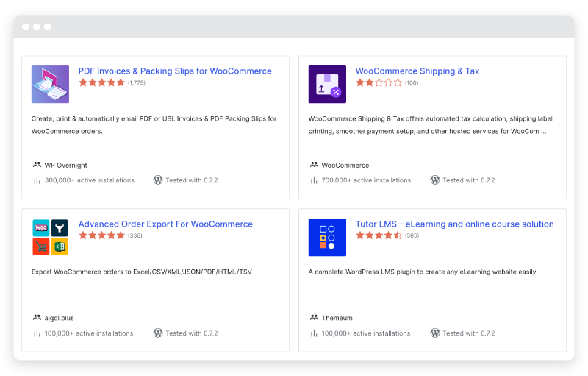588x376 pixels.
Task: Open WooCommerce Shipping & Tax title link
Action: click(x=417, y=71)
